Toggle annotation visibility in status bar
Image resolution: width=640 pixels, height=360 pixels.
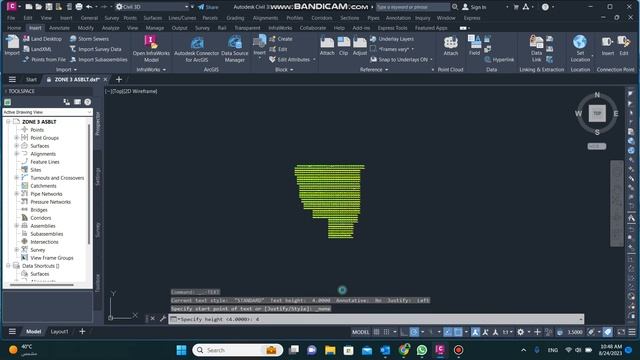tap(475, 332)
